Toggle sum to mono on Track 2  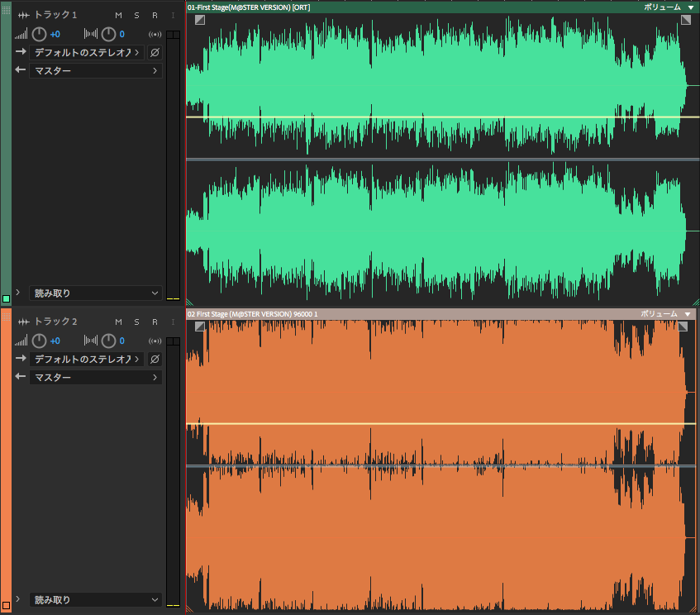tap(155, 341)
